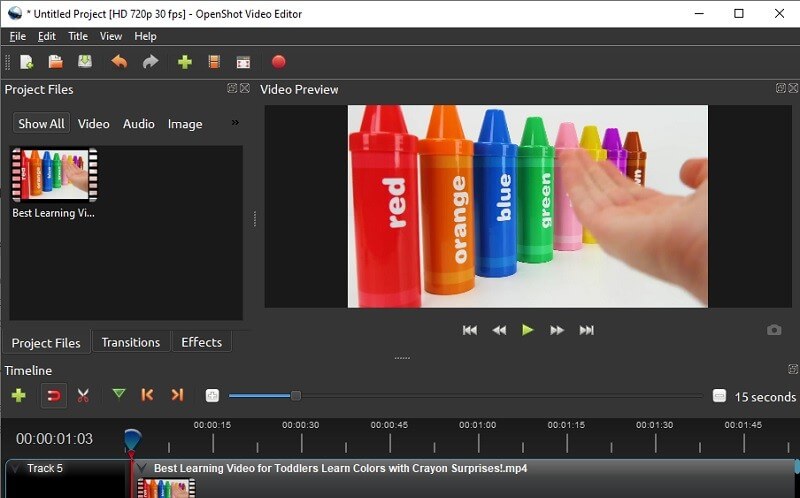Open the Track 5 dropdown arrow
The image size is (800, 498).
(14, 468)
